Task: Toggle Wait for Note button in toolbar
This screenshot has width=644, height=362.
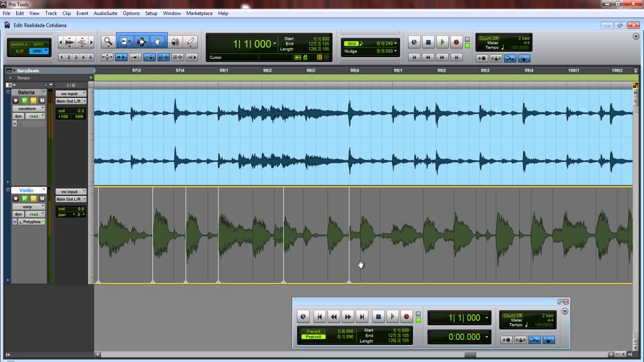Action: tap(482, 58)
